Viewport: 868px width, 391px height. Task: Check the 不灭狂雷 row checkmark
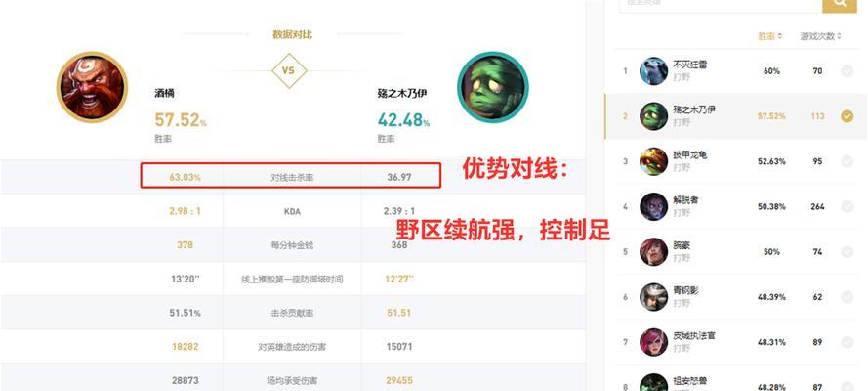[847, 71]
